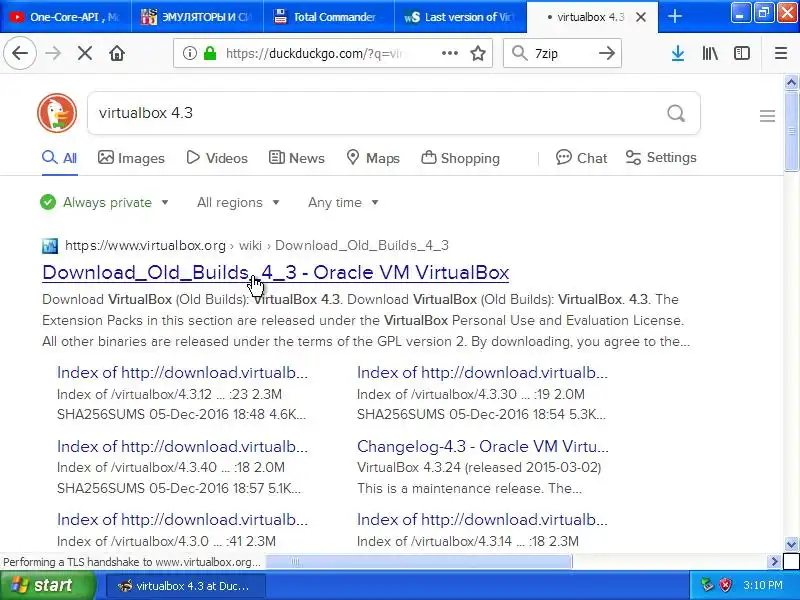Screen dimensions: 800x600
Task: Open the search Settings link
Action: click(x=661, y=158)
